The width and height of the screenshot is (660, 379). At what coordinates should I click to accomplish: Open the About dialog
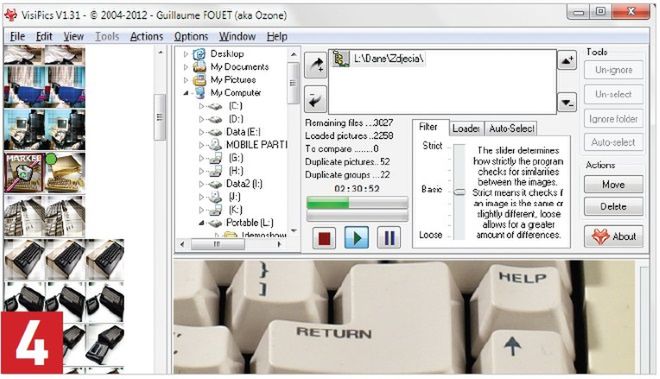613,237
